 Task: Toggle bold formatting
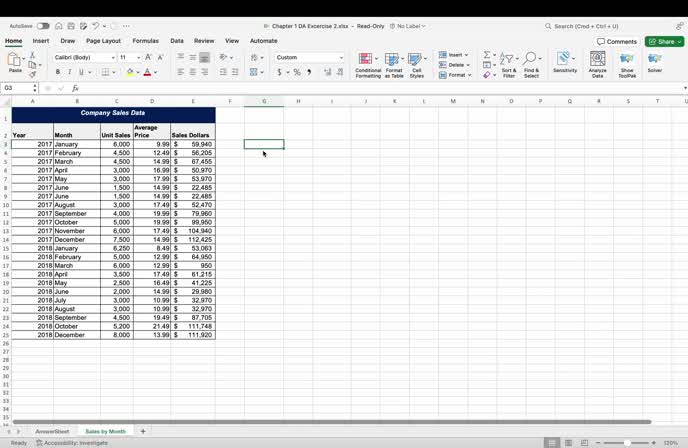coord(58,72)
